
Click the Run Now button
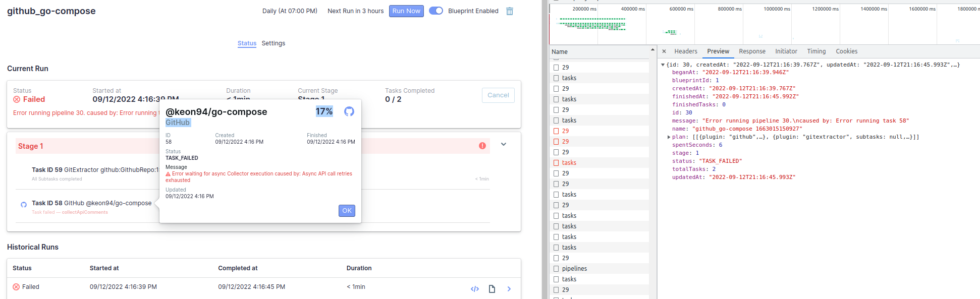(406, 11)
